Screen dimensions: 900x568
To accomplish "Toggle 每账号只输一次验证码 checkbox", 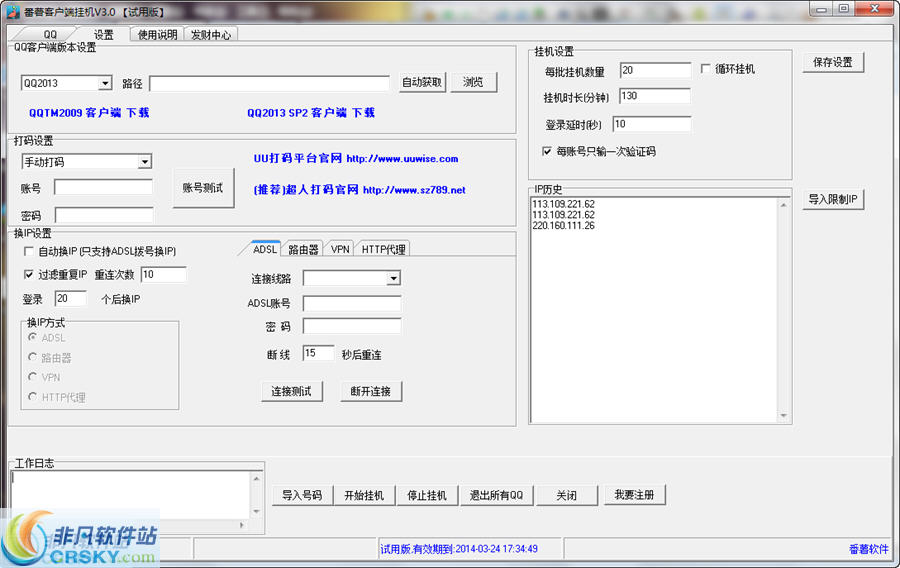I will 546,151.
